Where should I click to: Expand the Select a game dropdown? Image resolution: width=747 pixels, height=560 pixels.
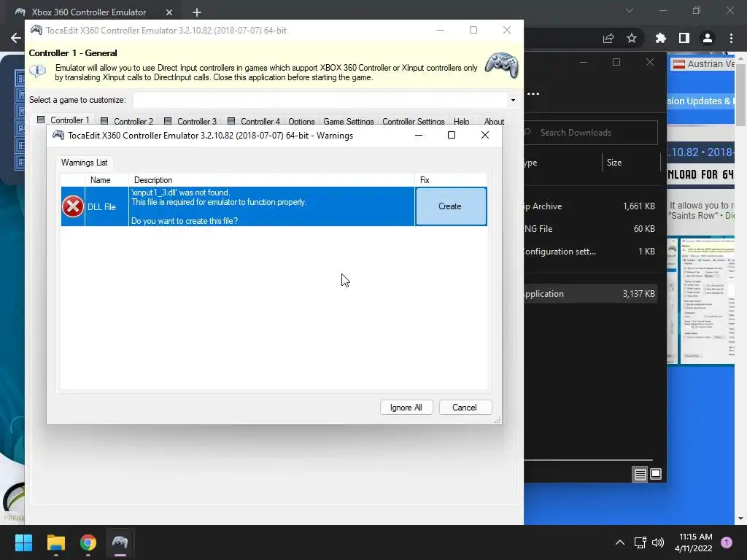point(513,100)
